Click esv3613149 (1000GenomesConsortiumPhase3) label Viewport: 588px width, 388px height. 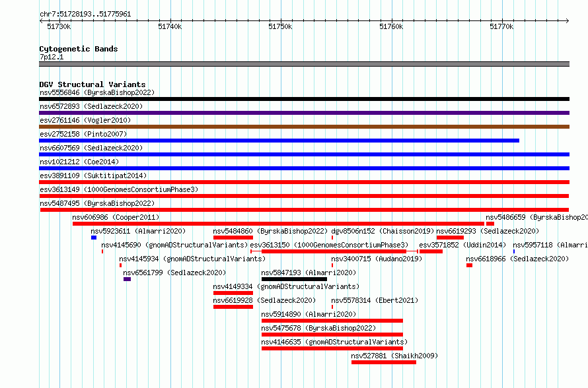(119, 189)
